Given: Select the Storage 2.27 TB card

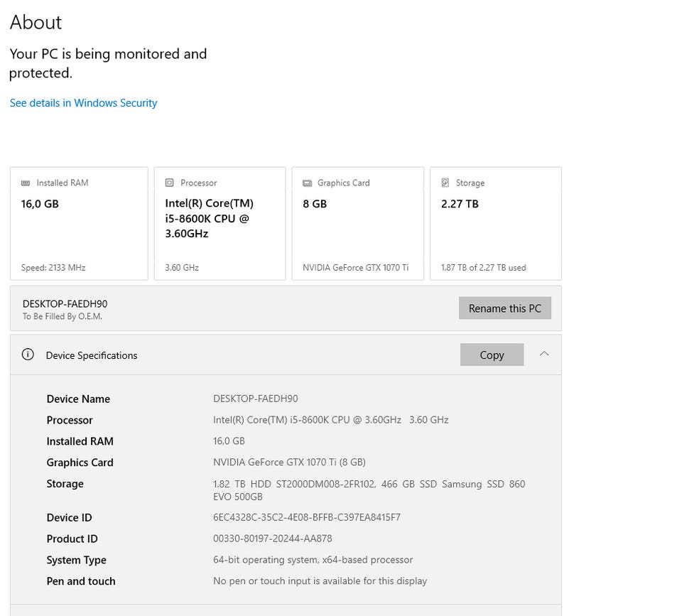Looking at the screenshot, I should (495, 224).
